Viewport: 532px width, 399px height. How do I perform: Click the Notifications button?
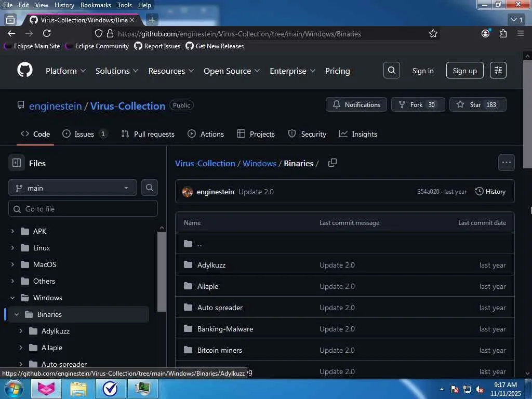click(356, 104)
